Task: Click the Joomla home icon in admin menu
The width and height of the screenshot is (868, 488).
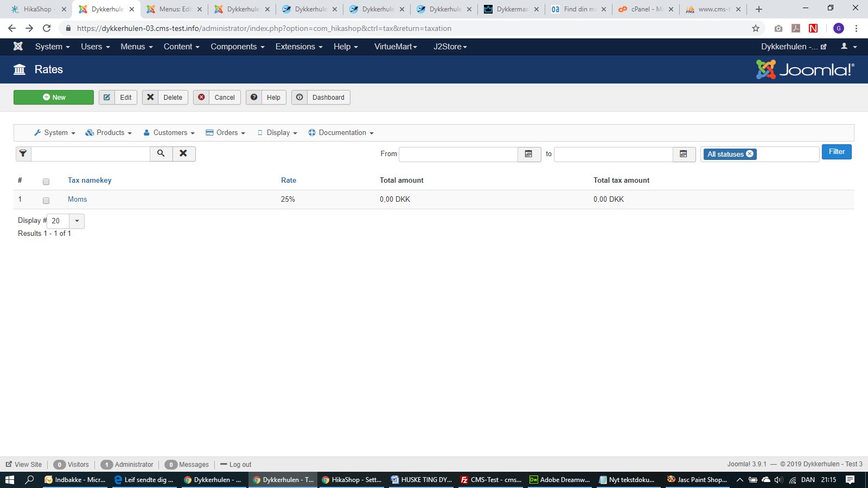Action: [18, 47]
